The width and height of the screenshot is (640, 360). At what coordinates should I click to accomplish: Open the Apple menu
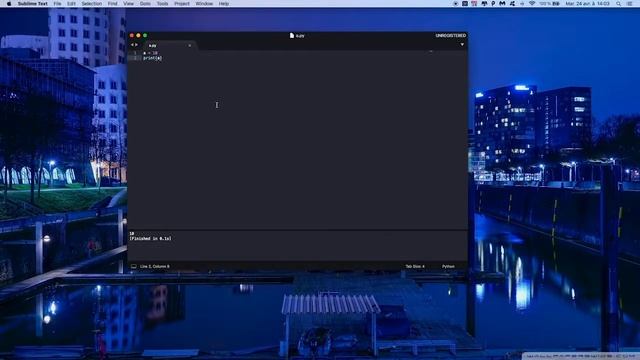pyautogui.click(x=9, y=3)
